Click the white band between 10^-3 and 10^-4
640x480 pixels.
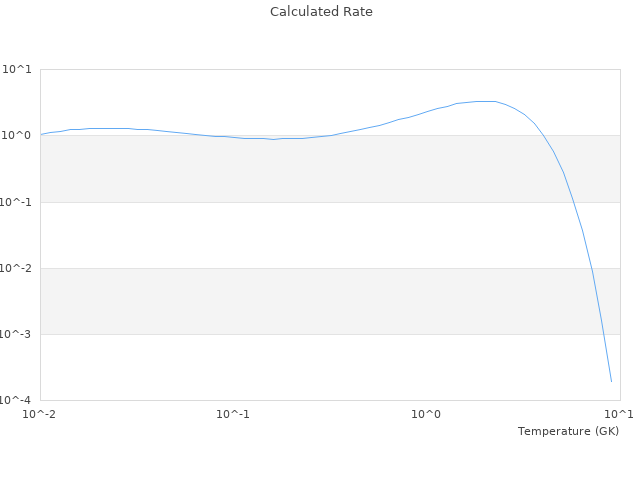[x=300, y=367]
